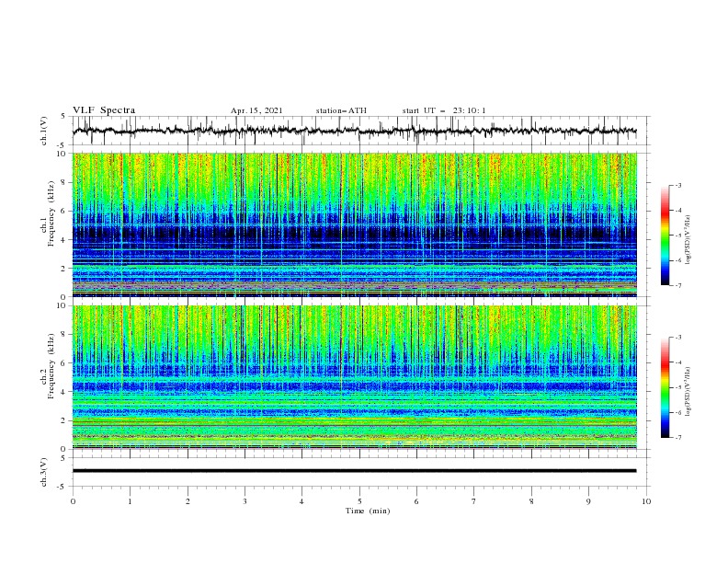Click the time axis tick label "1"
Viewport: 728px width, 563px height.
130,501
